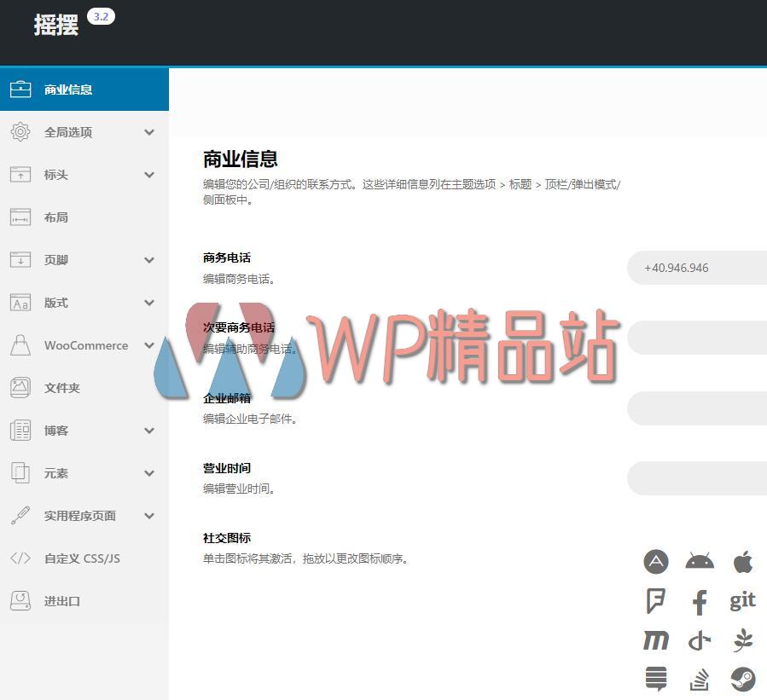Select the Apple social icon
Screen dimensions: 767x700
pyautogui.click(x=741, y=562)
